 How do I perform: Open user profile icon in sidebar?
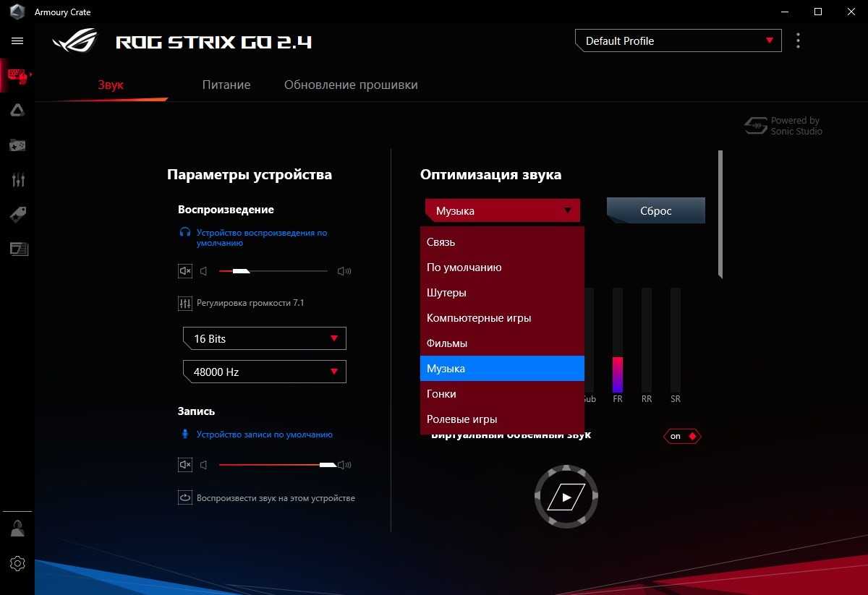point(17,528)
